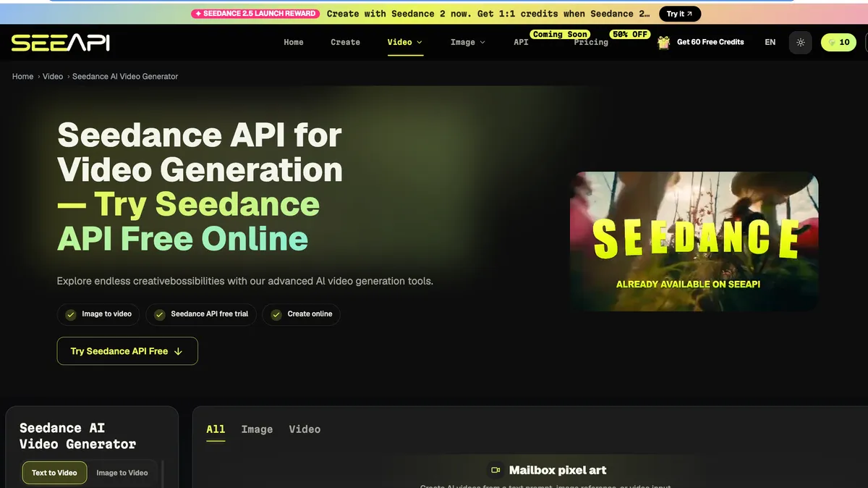Viewport: 868px width, 488px height.
Task: Click the SEEAPI logo
Action: pos(61,42)
